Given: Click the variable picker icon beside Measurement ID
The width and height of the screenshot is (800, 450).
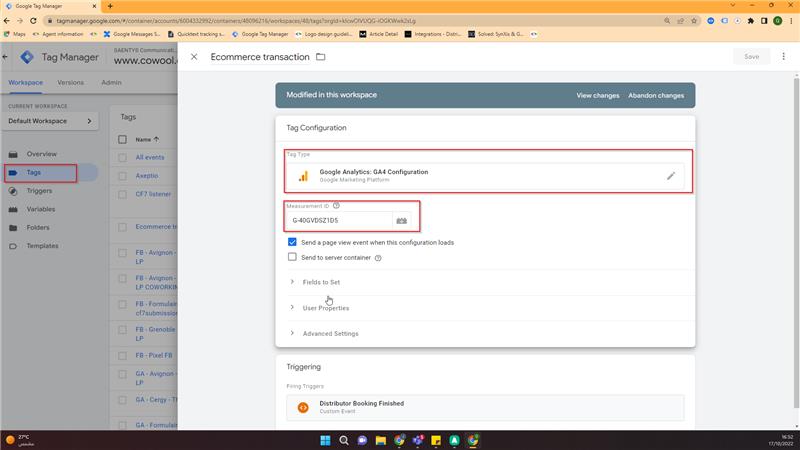Looking at the screenshot, I should click(x=402, y=220).
